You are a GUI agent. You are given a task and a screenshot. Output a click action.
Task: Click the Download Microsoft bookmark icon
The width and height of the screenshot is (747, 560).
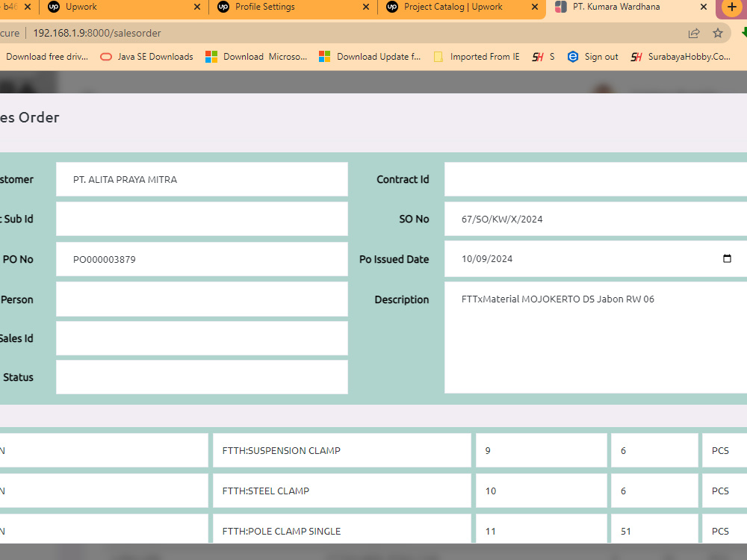point(210,56)
